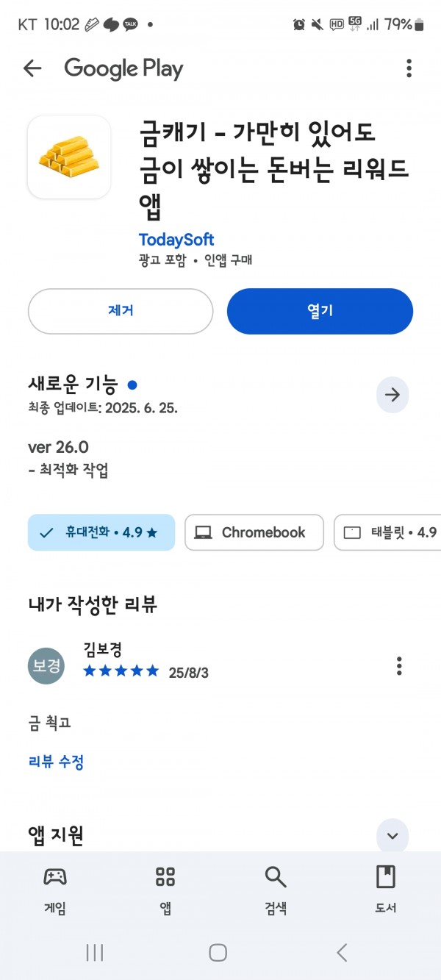Viewport: 441px width, 980px height.
Task: Open the three-dot overflow menu at top
Action: tap(409, 69)
